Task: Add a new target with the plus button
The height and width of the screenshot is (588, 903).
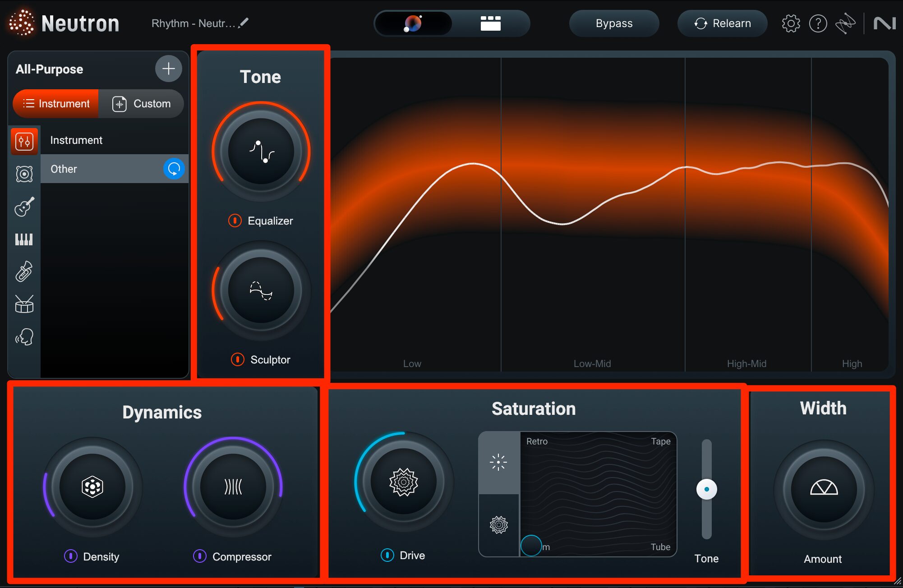Action: pyautogui.click(x=168, y=69)
